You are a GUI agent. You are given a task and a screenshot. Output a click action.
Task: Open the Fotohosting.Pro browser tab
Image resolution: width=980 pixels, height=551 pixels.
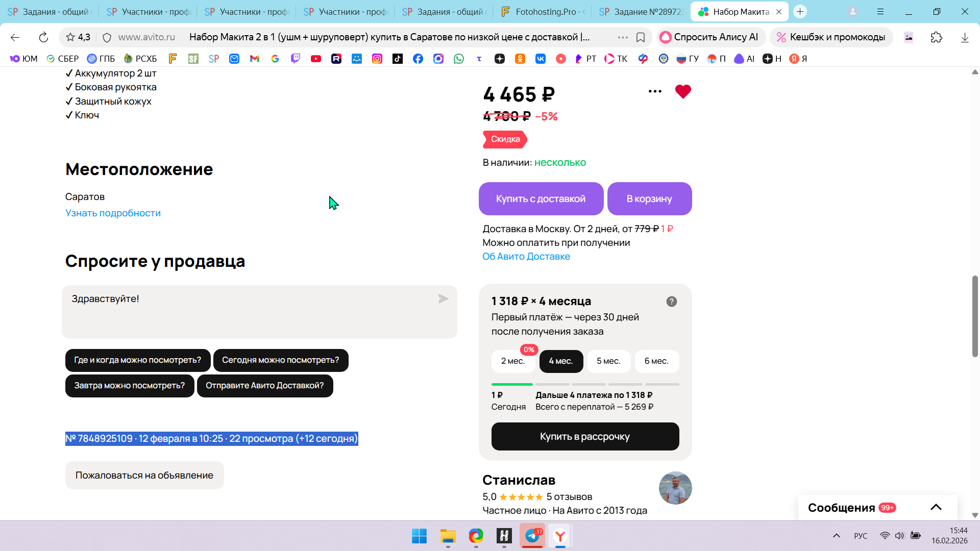click(543, 12)
